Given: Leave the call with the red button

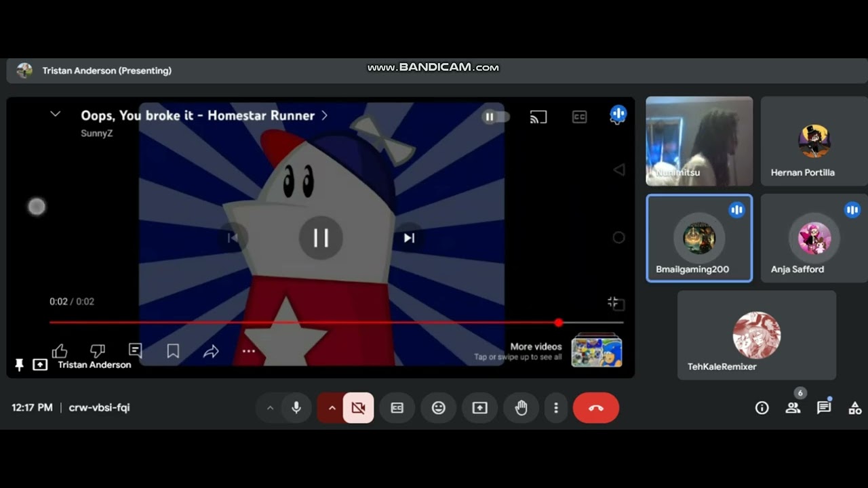Looking at the screenshot, I should click(596, 408).
